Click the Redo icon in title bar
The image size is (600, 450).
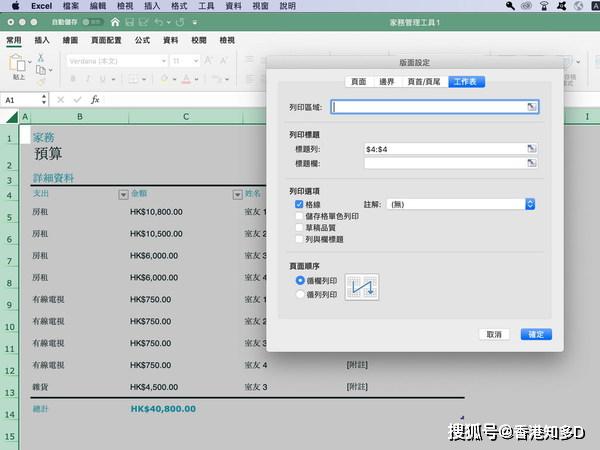(x=180, y=22)
